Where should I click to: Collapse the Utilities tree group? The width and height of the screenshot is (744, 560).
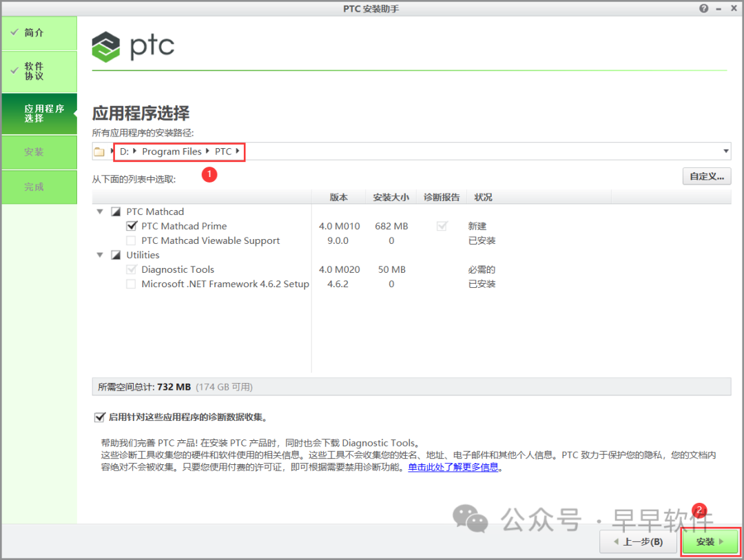[100, 255]
